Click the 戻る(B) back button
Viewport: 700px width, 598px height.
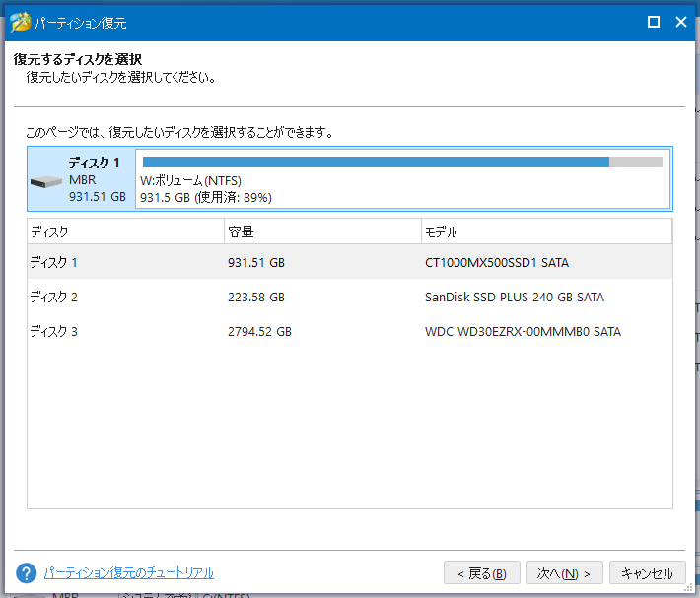481,573
